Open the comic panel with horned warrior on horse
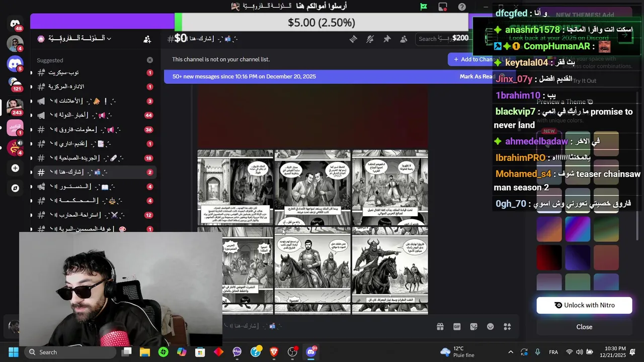This screenshot has width=644, height=362. pos(390,265)
